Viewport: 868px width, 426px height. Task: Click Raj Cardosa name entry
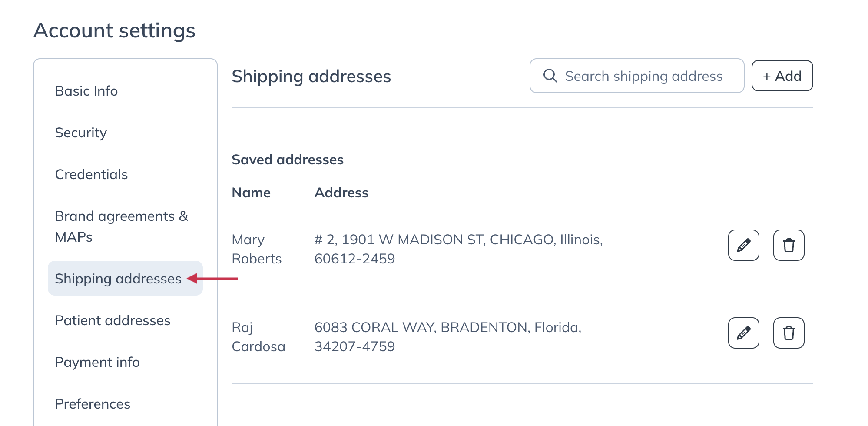click(x=258, y=337)
